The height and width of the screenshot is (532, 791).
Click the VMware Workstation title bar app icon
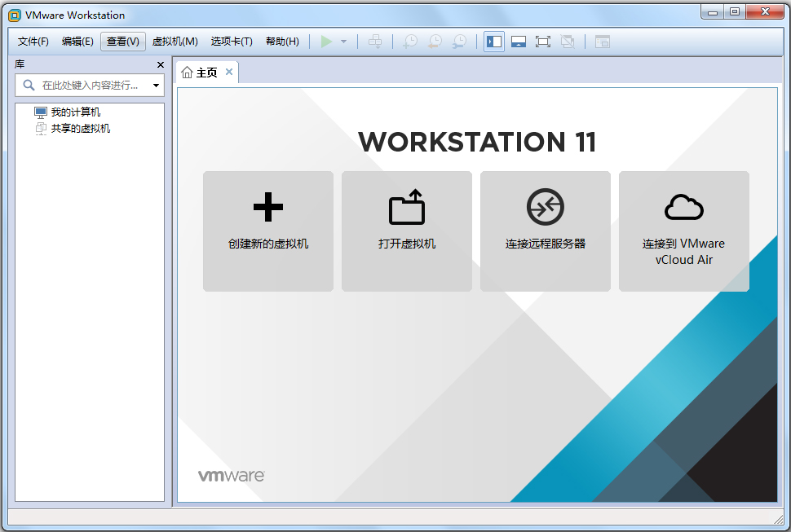click(x=15, y=15)
